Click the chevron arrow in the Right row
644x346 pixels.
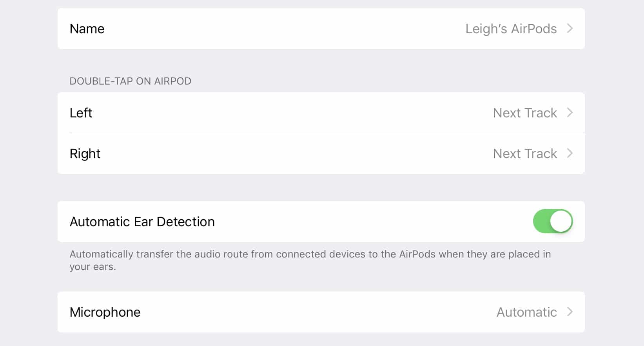[570, 153]
